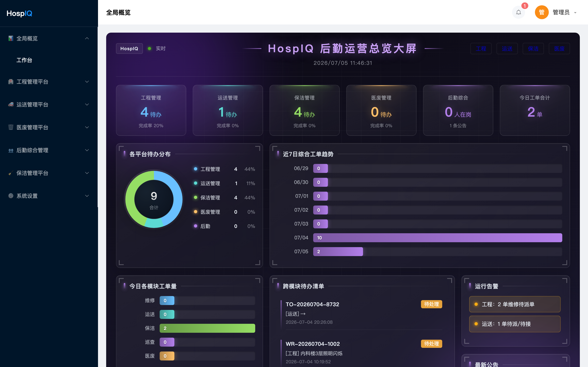
Task: Select the 工作台 submenu item
Action: [24, 60]
